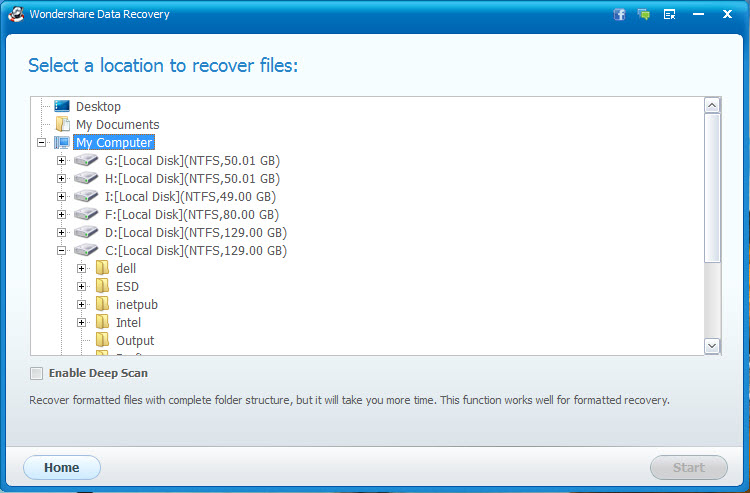The height and width of the screenshot is (493, 750).
Task: Click the G: drive disk icon
Action: [x=86, y=160]
